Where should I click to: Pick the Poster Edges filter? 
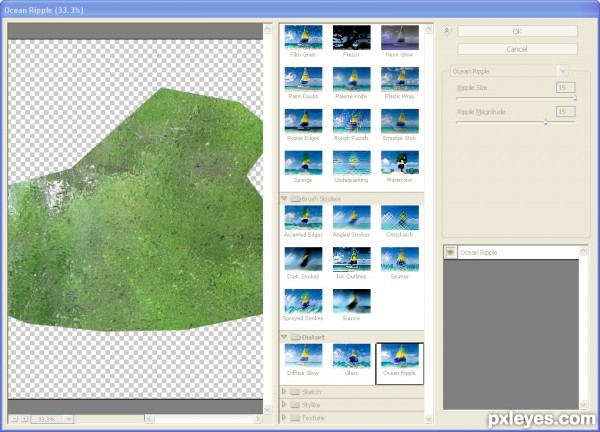pos(303,121)
